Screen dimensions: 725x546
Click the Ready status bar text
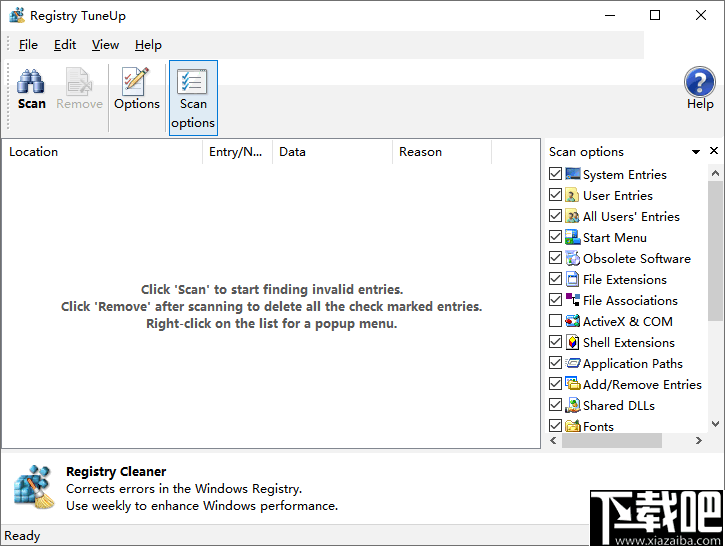(x=22, y=536)
